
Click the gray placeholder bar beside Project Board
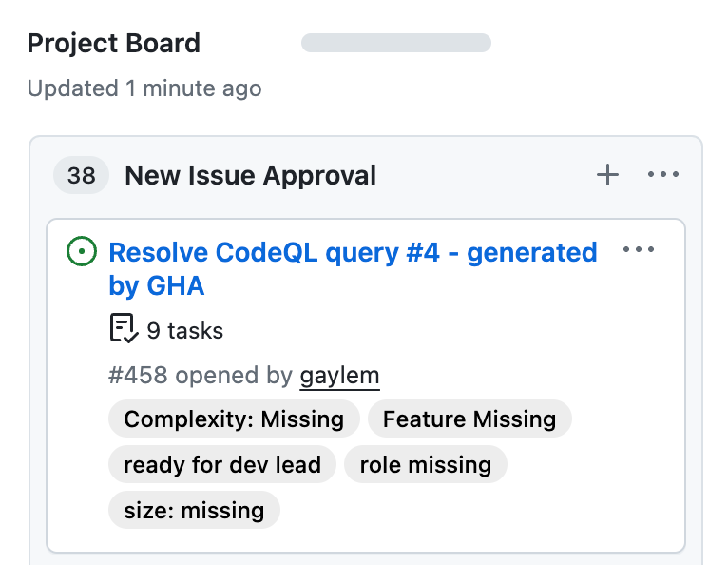395,43
